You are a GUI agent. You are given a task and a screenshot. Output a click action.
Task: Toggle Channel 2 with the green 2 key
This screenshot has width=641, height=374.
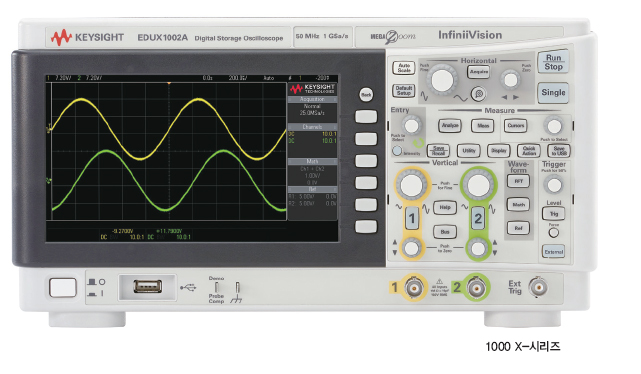point(478,218)
